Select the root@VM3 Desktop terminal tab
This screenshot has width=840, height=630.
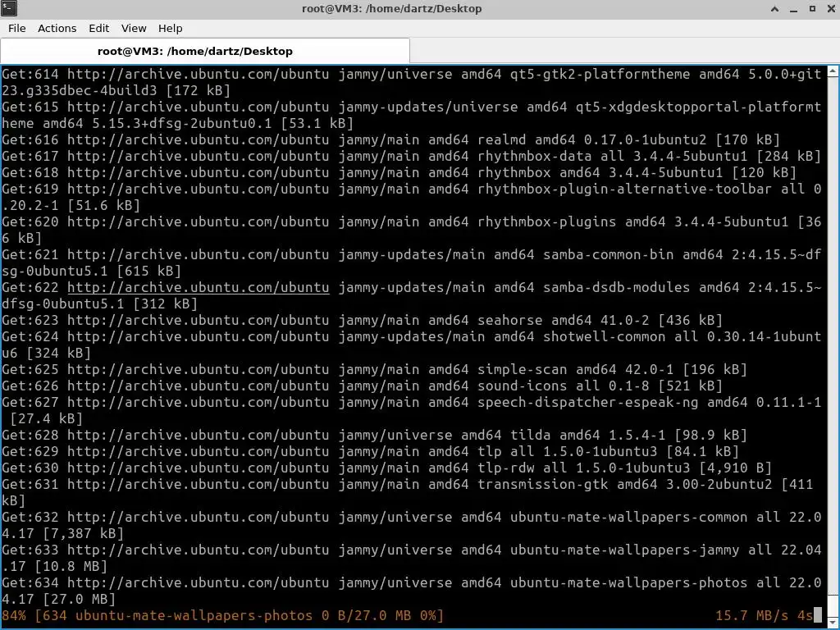tap(205, 52)
